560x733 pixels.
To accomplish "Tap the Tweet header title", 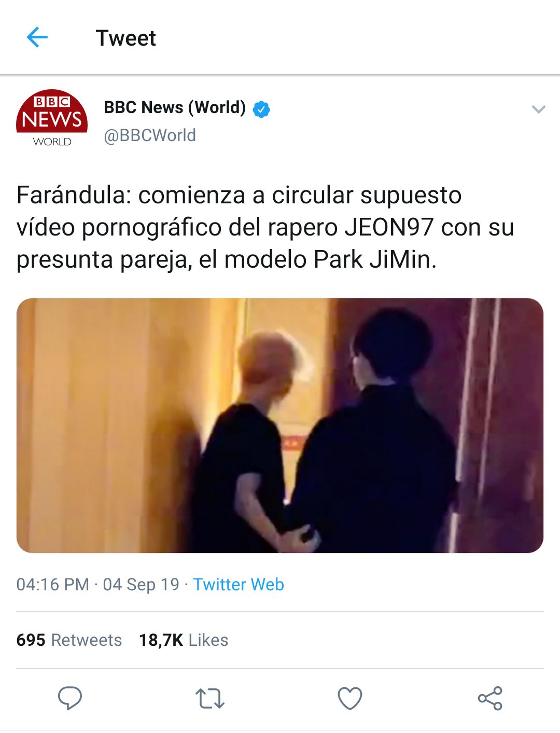I will (x=126, y=38).
